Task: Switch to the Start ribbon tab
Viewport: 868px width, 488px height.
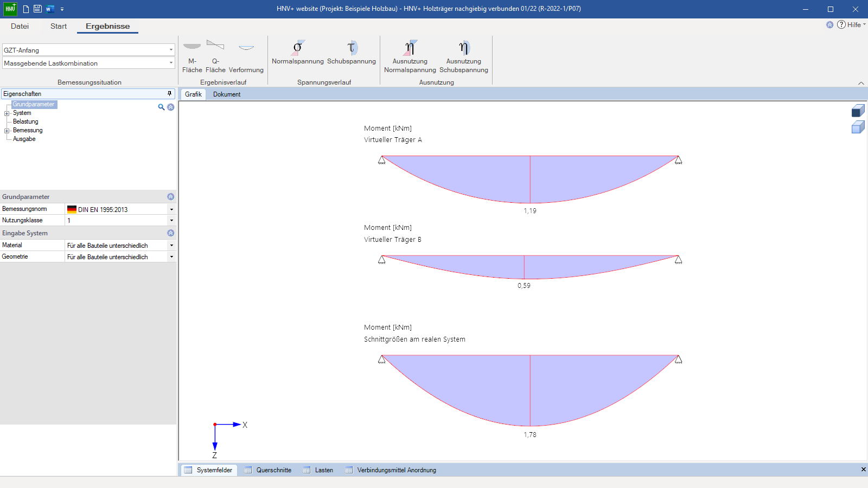Action: [59, 26]
